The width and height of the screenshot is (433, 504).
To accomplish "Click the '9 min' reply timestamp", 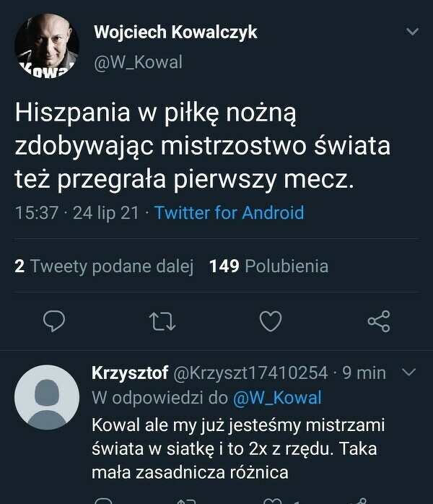I will 364,373.
